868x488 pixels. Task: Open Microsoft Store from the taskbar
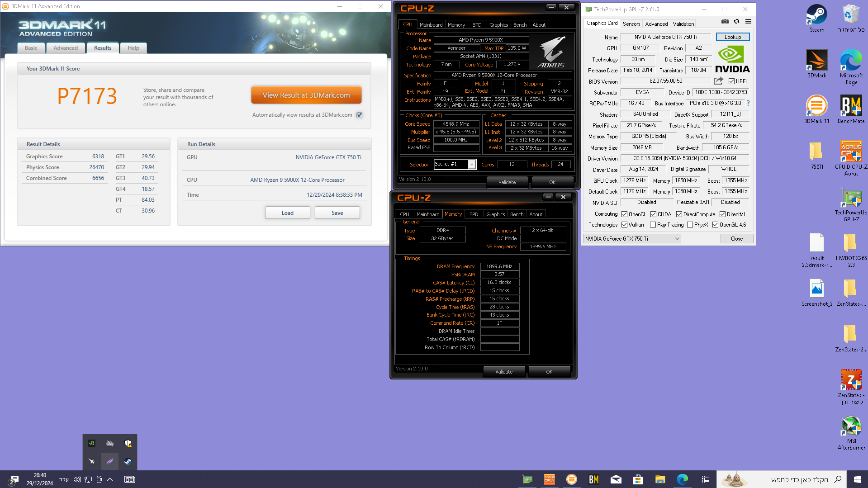coord(638,479)
